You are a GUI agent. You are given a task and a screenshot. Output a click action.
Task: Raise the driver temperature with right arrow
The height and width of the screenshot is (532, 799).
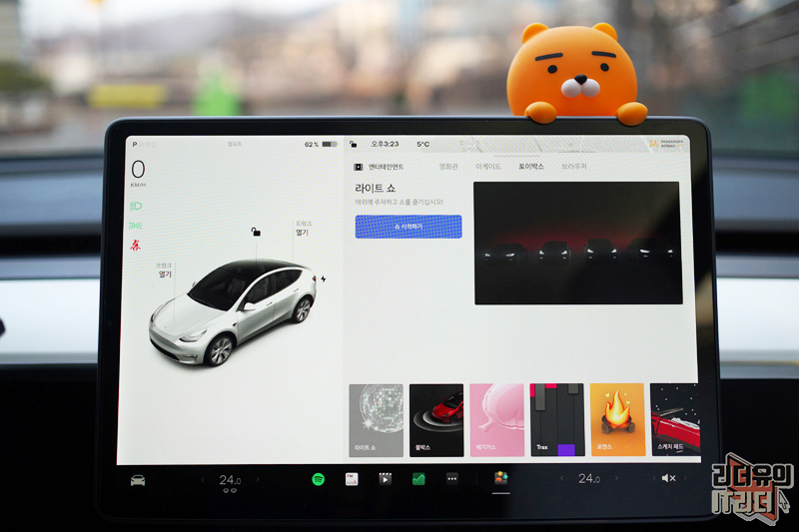[258, 479]
